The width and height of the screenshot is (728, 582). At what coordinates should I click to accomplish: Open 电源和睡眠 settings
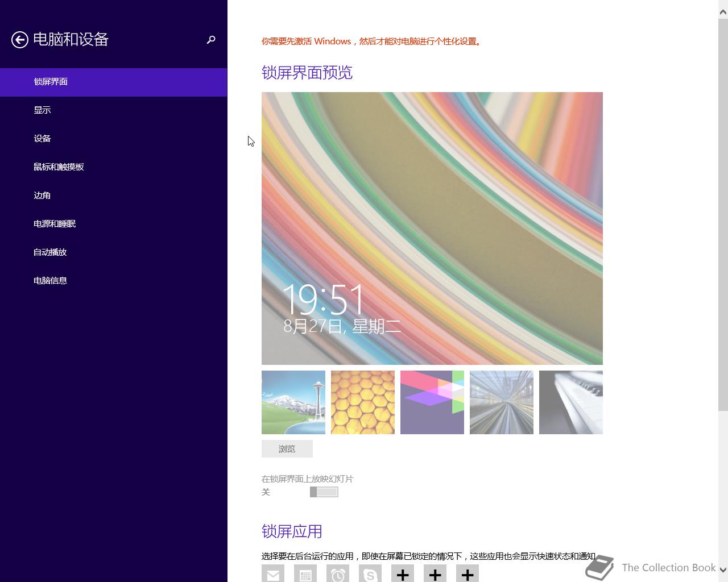(114, 224)
